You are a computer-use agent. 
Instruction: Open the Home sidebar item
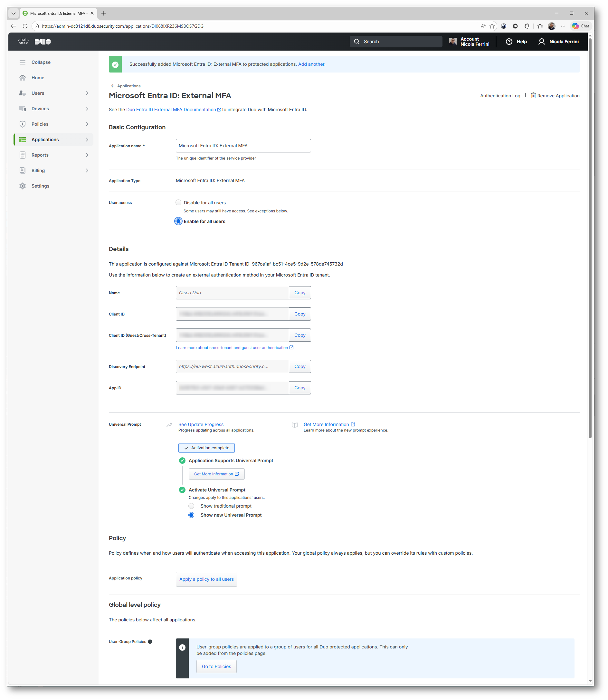[53, 78]
